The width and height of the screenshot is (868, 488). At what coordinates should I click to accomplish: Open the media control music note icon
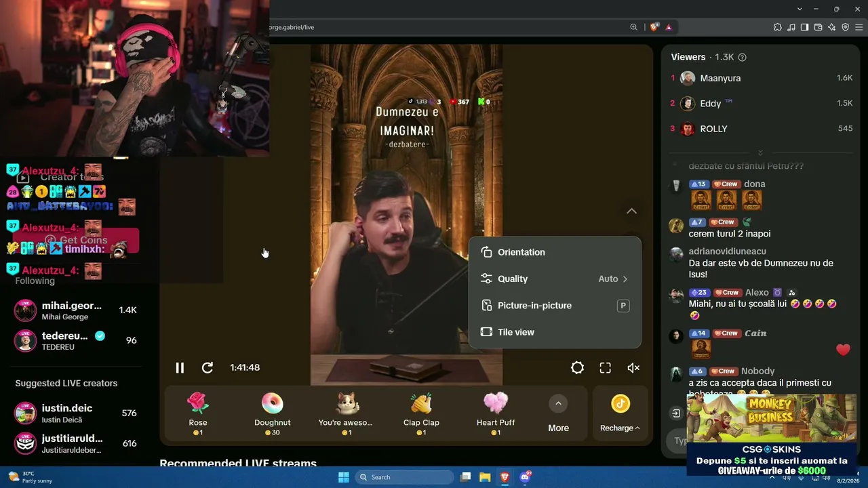(x=791, y=27)
